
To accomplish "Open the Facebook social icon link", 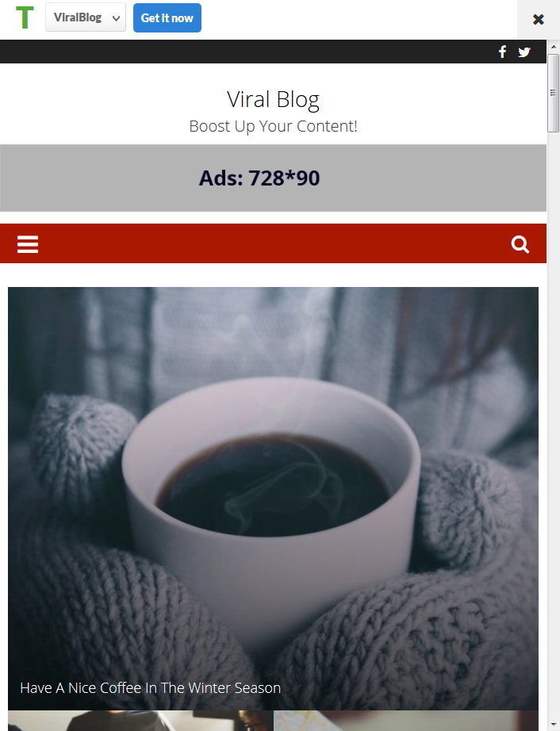I will (502, 52).
